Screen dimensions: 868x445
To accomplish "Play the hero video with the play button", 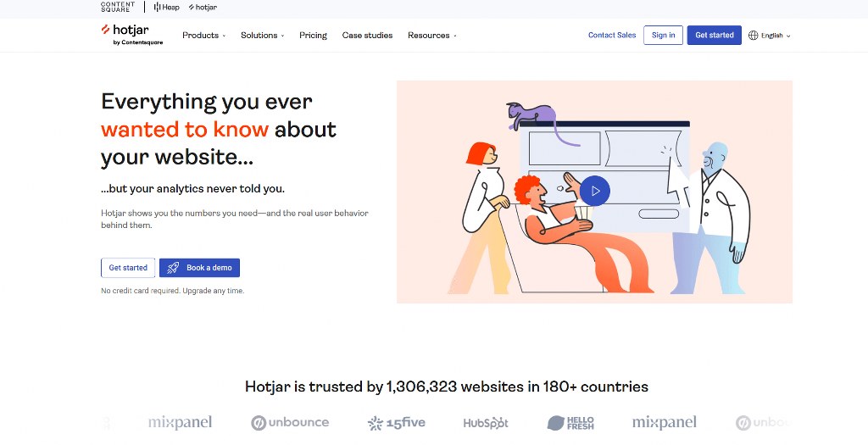I will click(x=595, y=191).
